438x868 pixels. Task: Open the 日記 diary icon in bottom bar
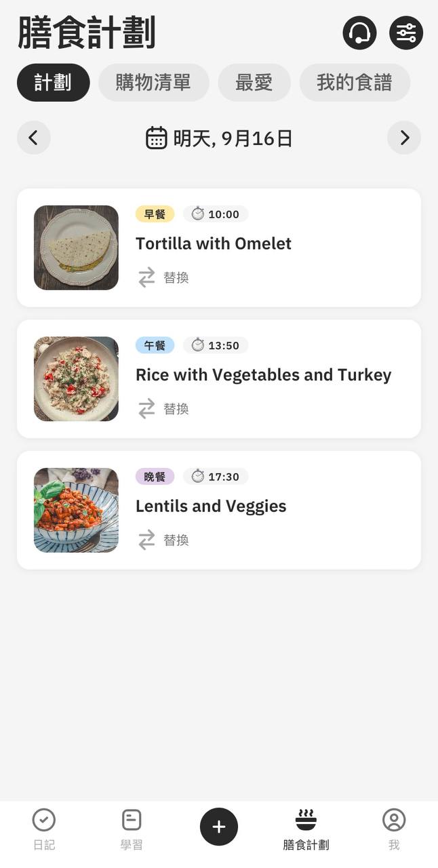pyautogui.click(x=44, y=820)
